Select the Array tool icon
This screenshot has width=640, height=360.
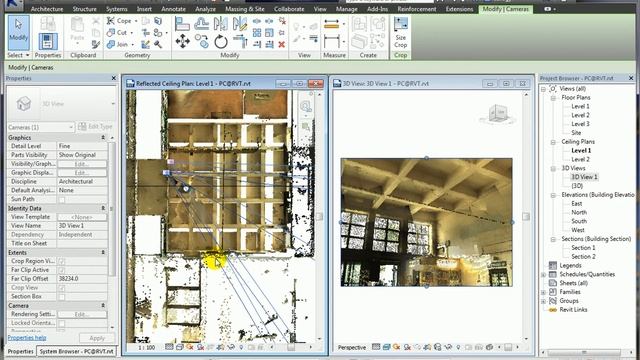pyautogui.click(x=257, y=32)
